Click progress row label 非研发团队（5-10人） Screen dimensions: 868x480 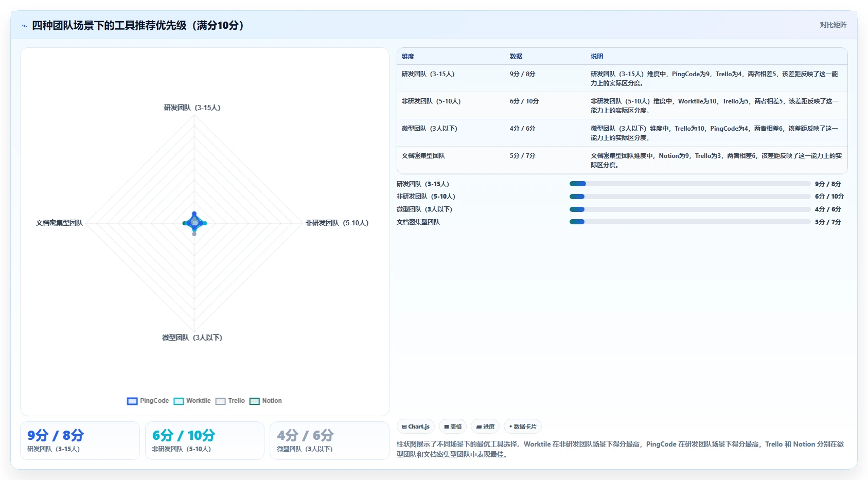426,197
